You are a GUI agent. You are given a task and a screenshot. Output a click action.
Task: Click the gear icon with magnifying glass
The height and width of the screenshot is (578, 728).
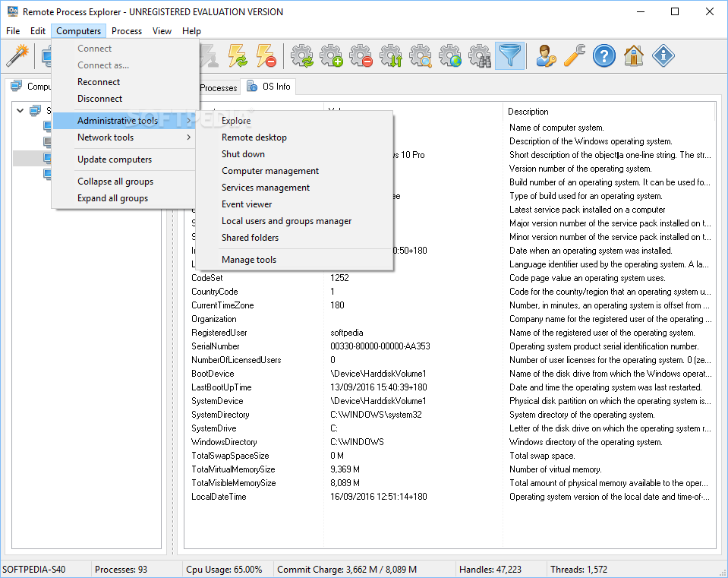click(421, 55)
